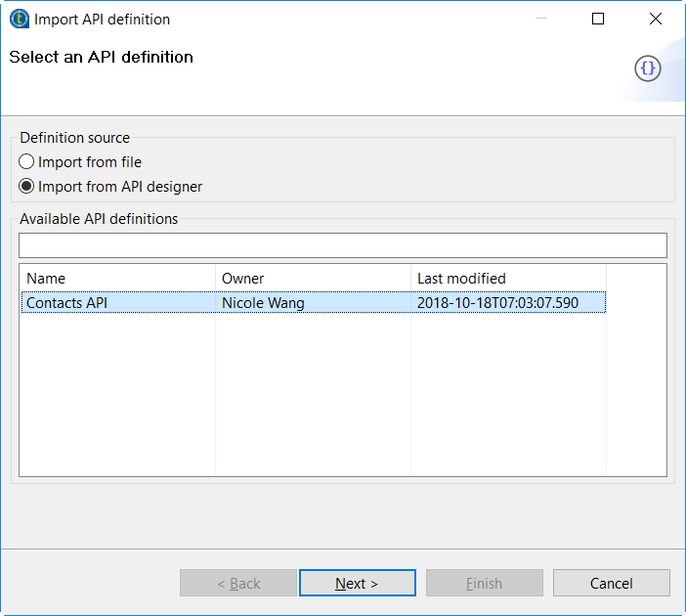
Task: Choose the Import from API designer option
Action: tap(27, 186)
